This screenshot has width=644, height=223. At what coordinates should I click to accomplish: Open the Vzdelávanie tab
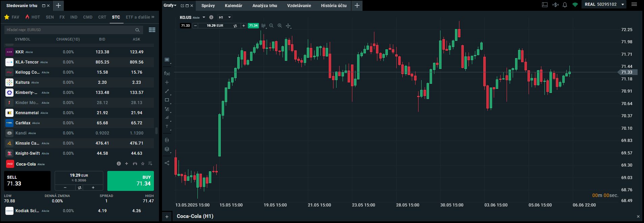click(x=299, y=5)
